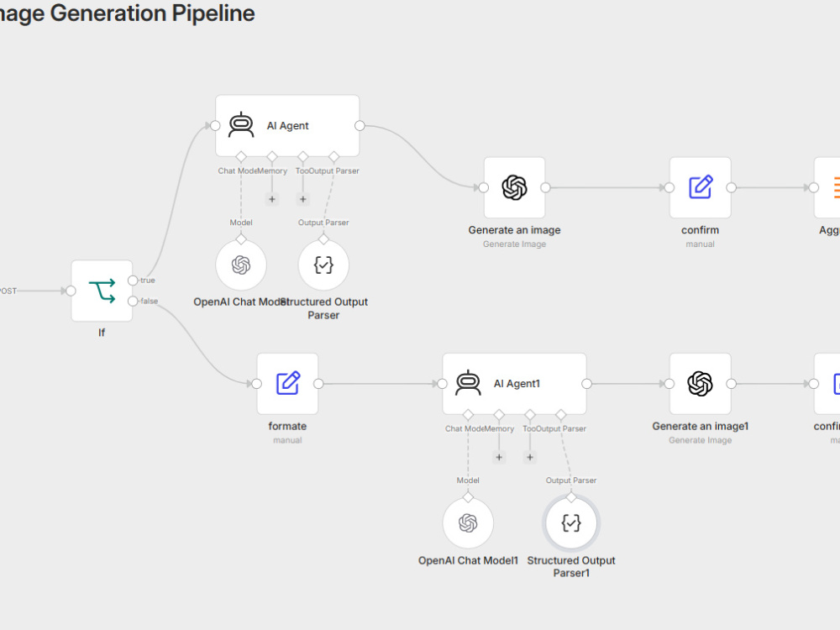This screenshot has height=630, width=840.
Task: Click the 'AI Agent1' title text
Action: pos(517,384)
